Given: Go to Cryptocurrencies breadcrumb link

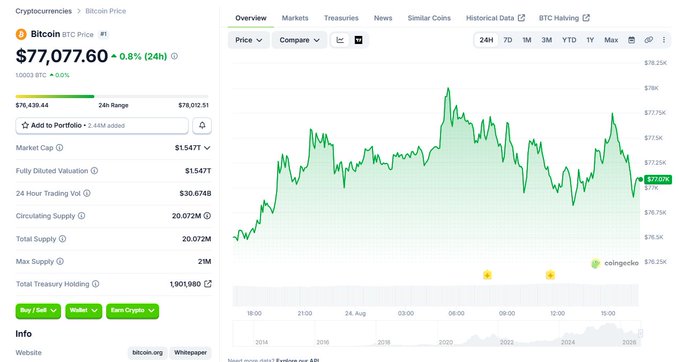Looking at the screenshot, I should (x=43, y=11).
